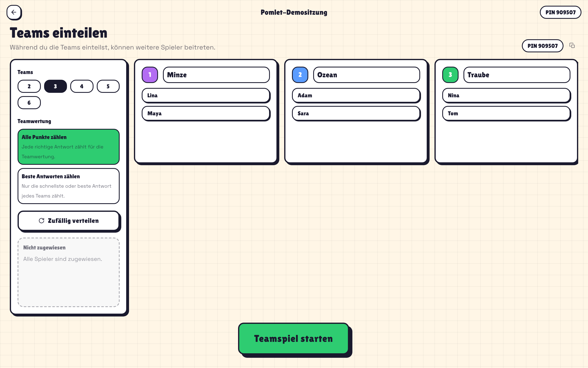588x368 pixels.
Task: Select player Lina in team Minze
Action: pos(206,95)
